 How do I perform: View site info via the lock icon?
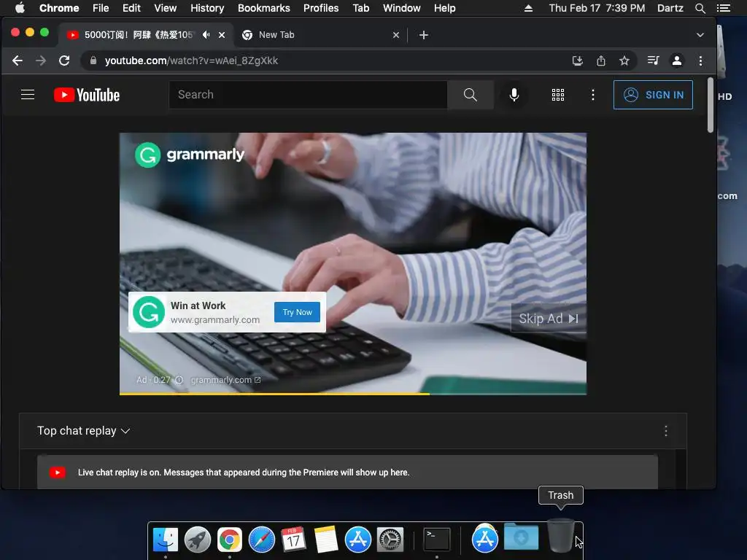coord(93,61)
